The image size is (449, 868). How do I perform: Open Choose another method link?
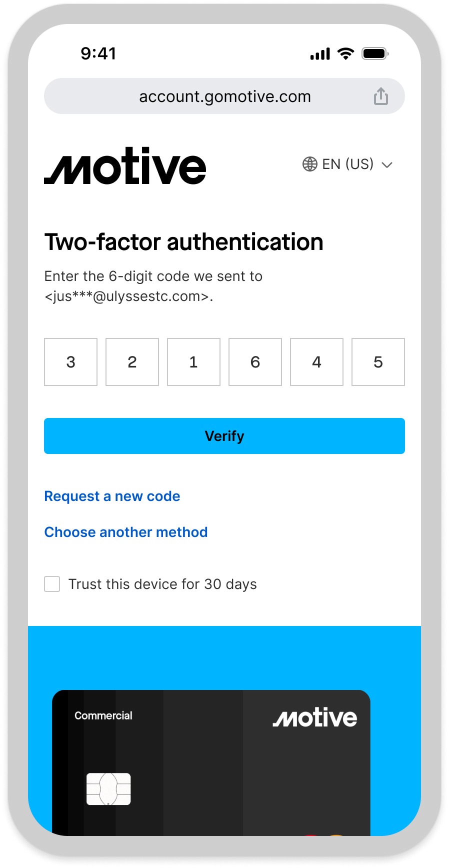click(x=126, y=532)
